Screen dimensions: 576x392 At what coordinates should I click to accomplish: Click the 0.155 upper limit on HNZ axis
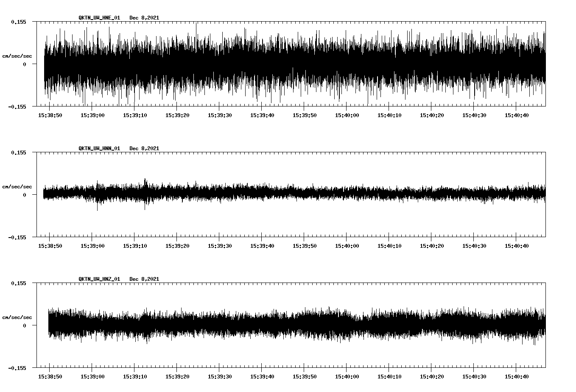pos(18,283)
